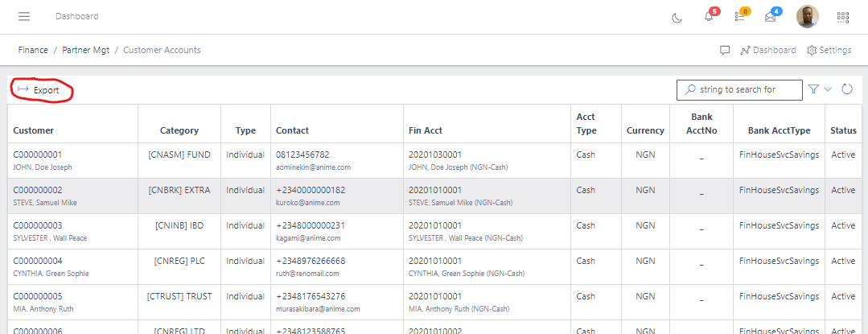The width and height of the screenshot is (868, 334).
Task: Click phone number 08123456782
Action: 302,155
